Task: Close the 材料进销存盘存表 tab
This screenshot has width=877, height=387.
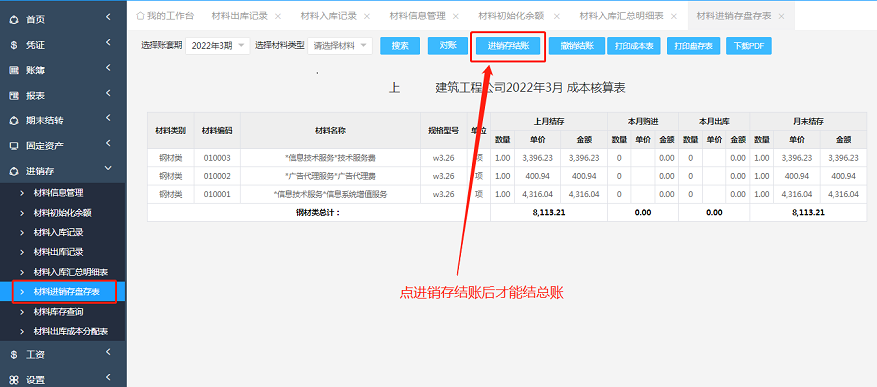Action: pos(781,16)
